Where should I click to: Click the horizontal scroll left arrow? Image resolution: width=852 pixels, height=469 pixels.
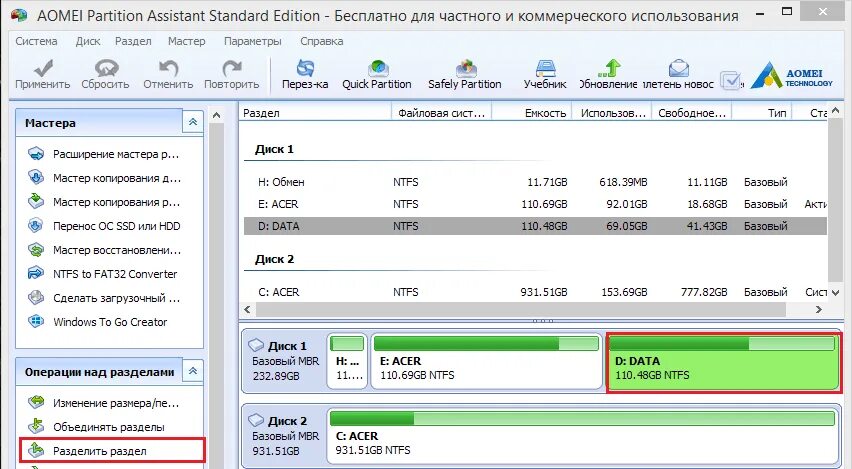(247, 310)
